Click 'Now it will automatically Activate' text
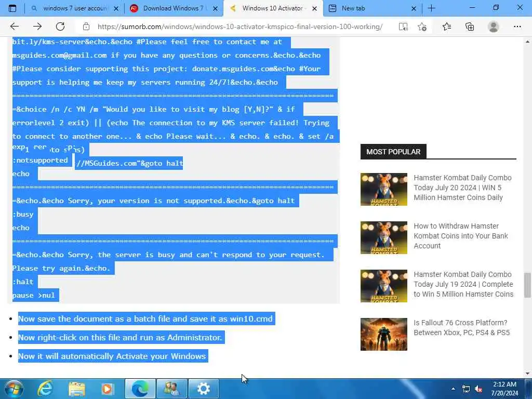This screenshot has width=532, height=399. [x=112, y=356]
